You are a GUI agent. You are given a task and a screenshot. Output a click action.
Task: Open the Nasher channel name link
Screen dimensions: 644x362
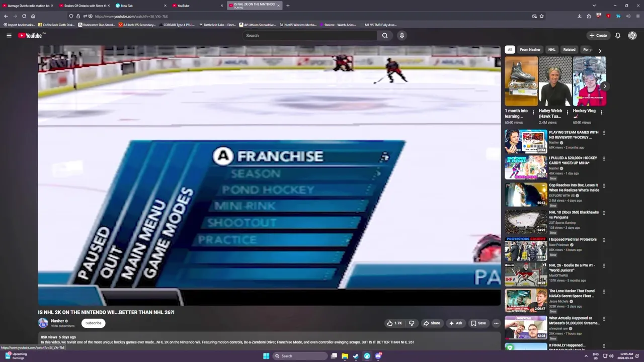(57, 321)
